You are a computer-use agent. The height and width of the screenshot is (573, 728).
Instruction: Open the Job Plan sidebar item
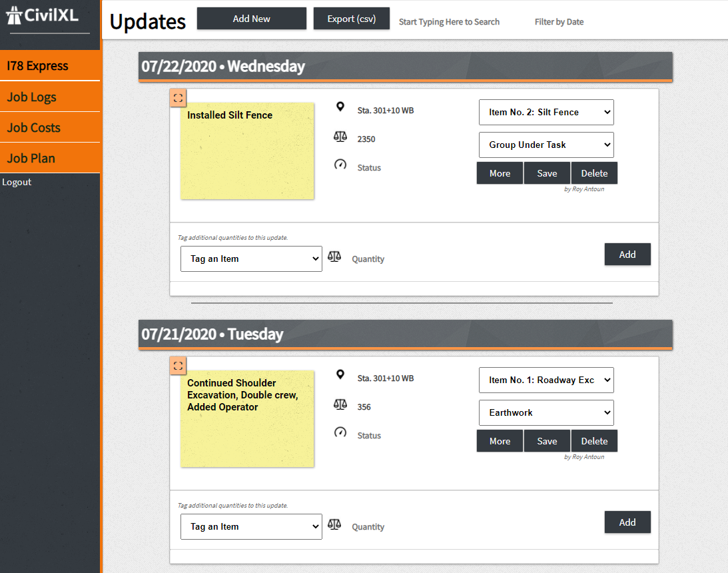[x=50, y=159]
